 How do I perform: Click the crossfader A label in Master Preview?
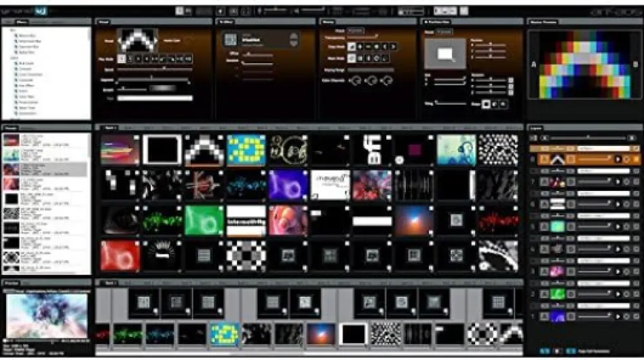(533, 65)
